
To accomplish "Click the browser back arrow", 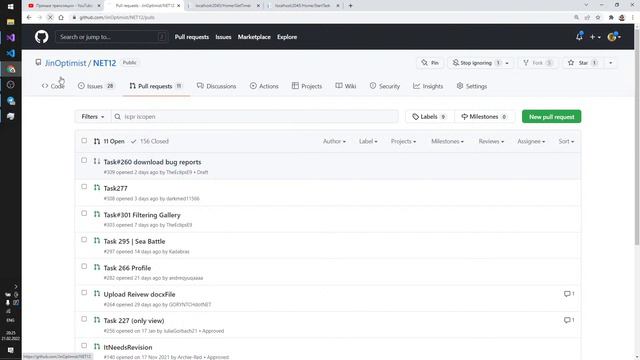I will coord(29,18).
